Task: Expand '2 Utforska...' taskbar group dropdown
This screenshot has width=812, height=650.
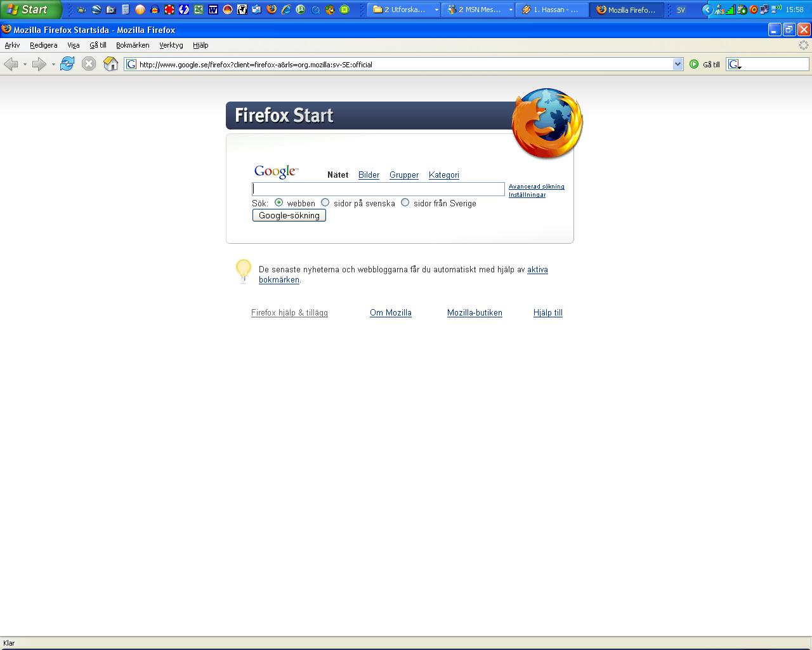Action: pos(436,10)
